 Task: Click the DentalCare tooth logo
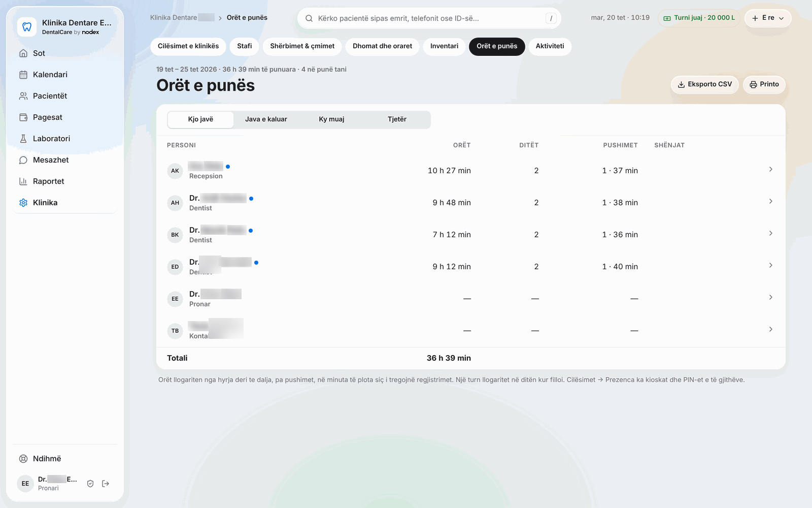(x=27, y=27)
